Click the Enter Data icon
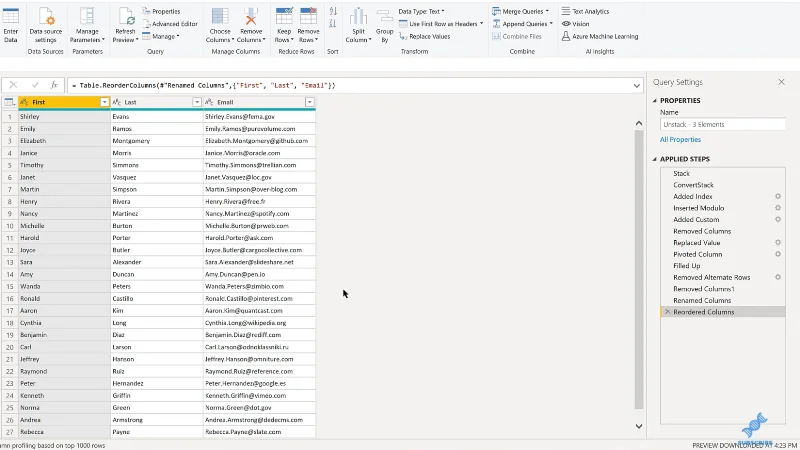The image size is (800, 450). pos(10,17)
